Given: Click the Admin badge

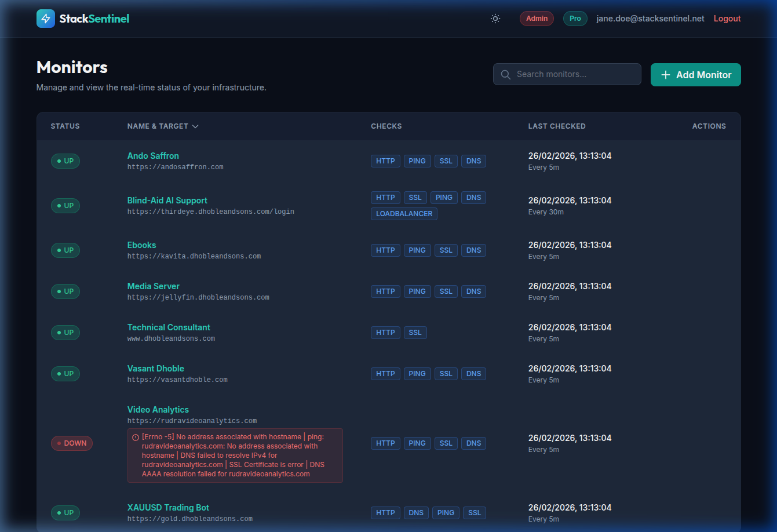Looking at the screenshot, I should click(537, 19).
